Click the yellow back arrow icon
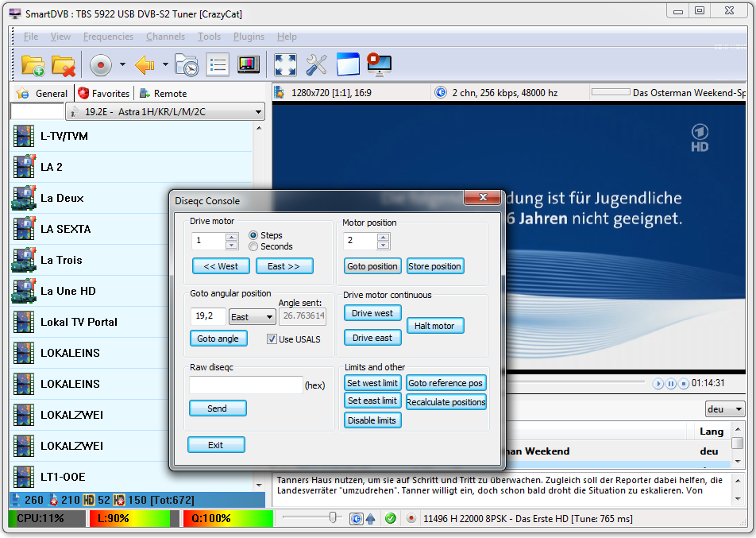The image size is (756, 538). (x=145, y=64)
